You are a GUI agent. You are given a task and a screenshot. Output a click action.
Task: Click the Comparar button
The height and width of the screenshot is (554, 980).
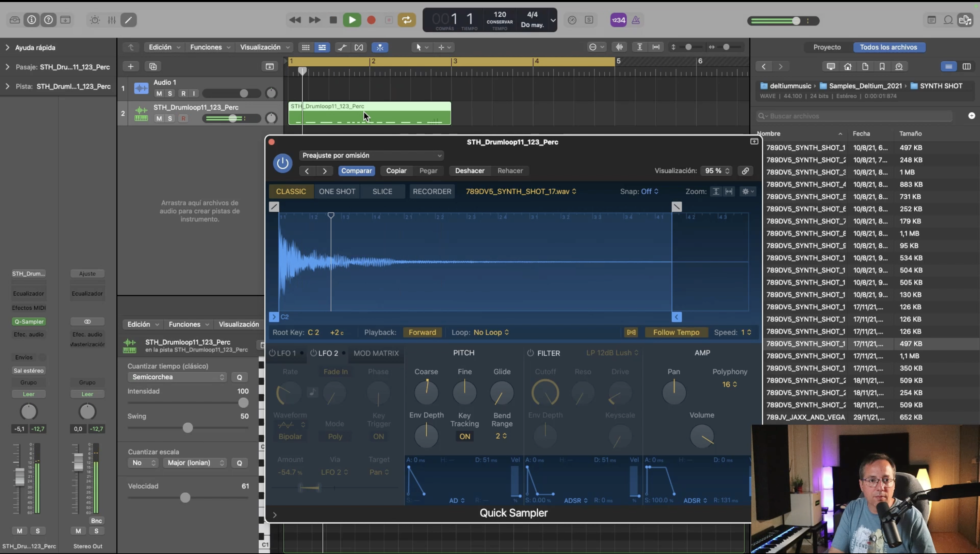point(356,171)
